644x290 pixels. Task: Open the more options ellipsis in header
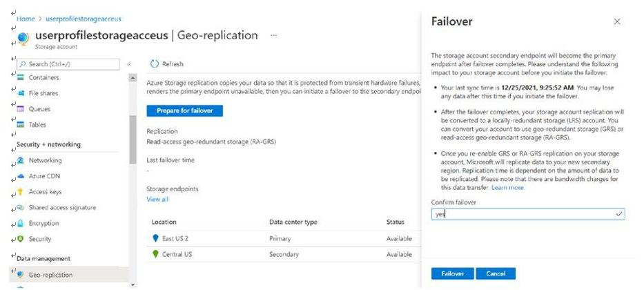pos(273,35)
